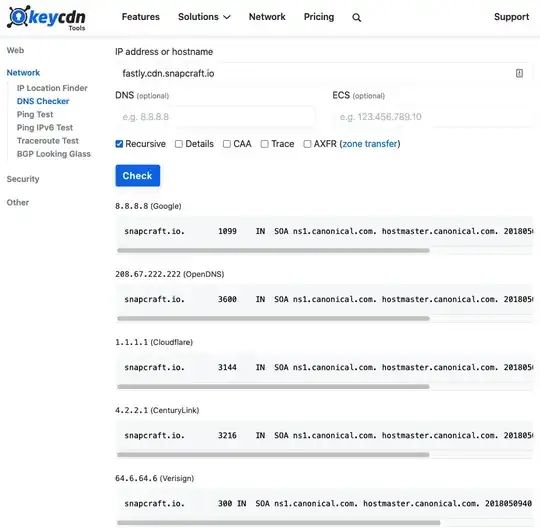This screenshot has width=540, height=528.
Task: Open the Support link
Action: click(511, 17)
